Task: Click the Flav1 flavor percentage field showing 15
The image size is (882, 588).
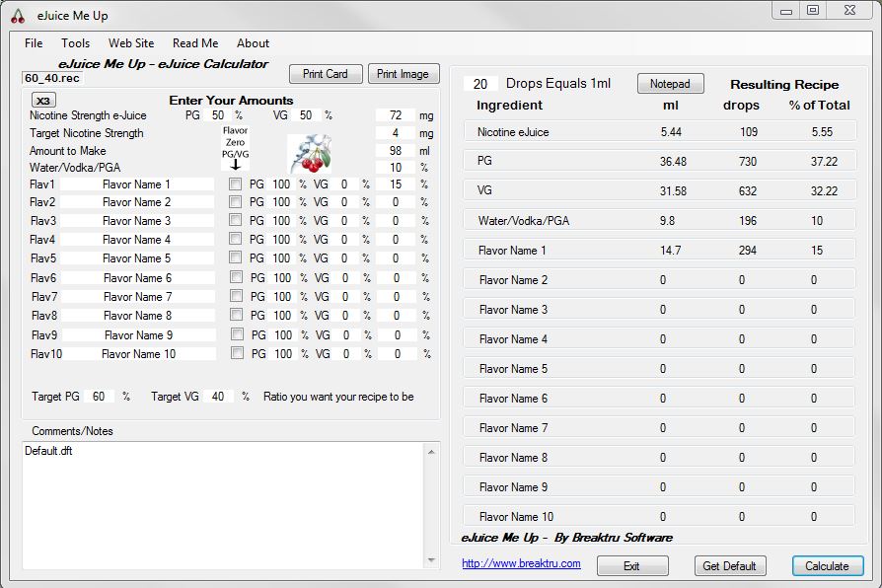Action: pos(396,184)
